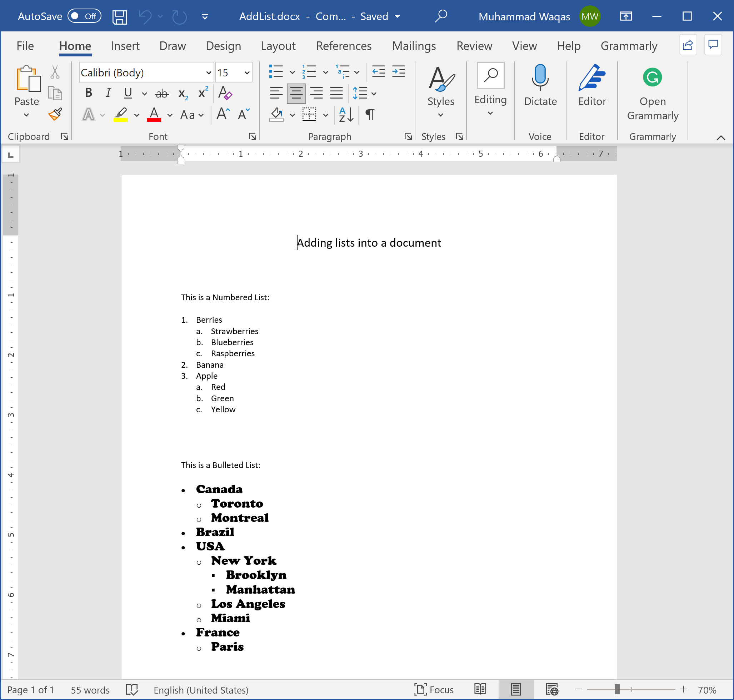
Task: Apply the red font color swatch
Action: pos(154,114)
